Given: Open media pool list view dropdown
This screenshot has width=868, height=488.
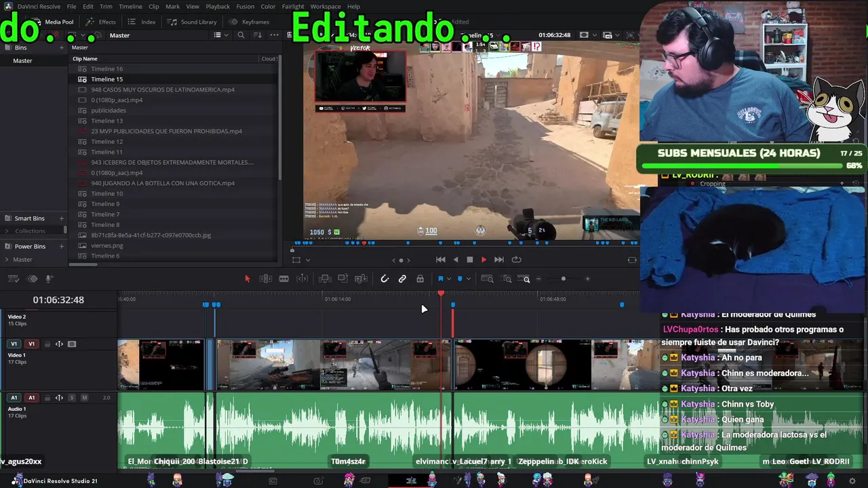Looking at the screenshot, I should pyautogui.click(x=220, y=35).
